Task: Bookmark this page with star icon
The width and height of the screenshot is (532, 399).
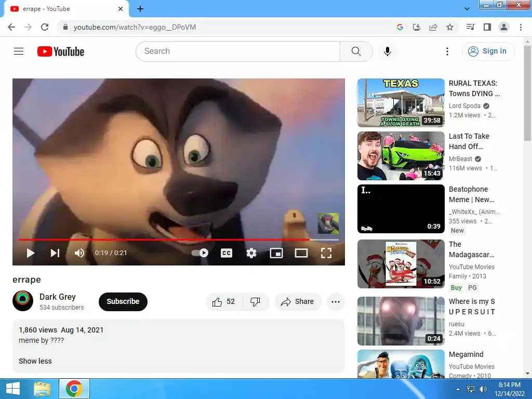Action: tap(450, 27)
